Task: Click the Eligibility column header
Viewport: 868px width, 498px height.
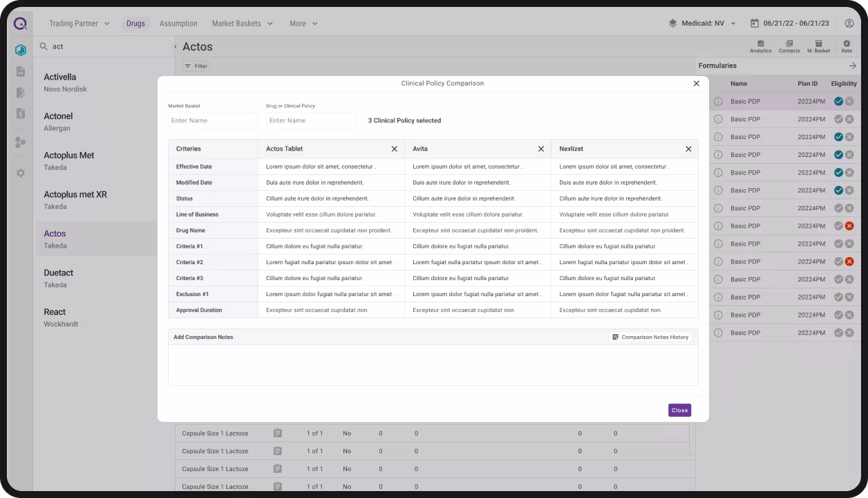Action: click(x=844, y=84)
